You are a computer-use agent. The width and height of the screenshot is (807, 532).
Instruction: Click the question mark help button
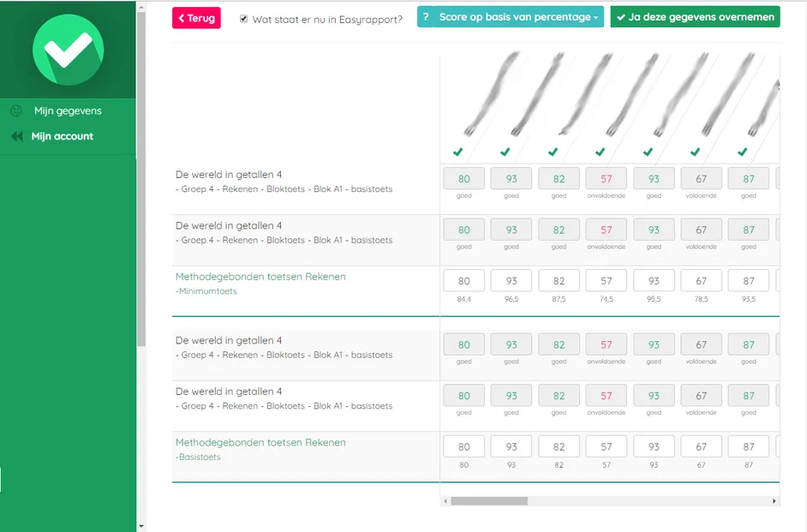click(426, 17)
